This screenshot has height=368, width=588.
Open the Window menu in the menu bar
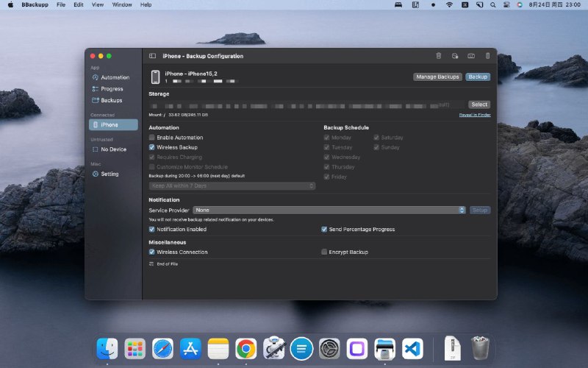[x=122, y=4]
